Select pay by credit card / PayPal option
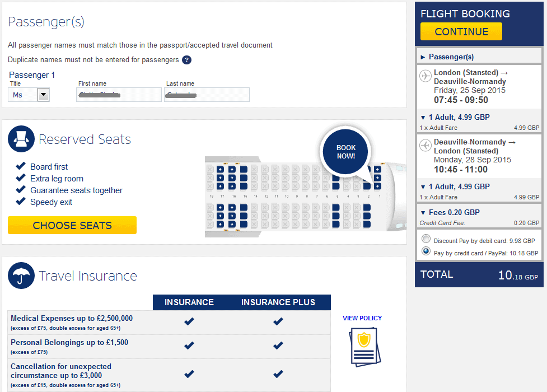This screenshot has width=547, height=392. 426,251
